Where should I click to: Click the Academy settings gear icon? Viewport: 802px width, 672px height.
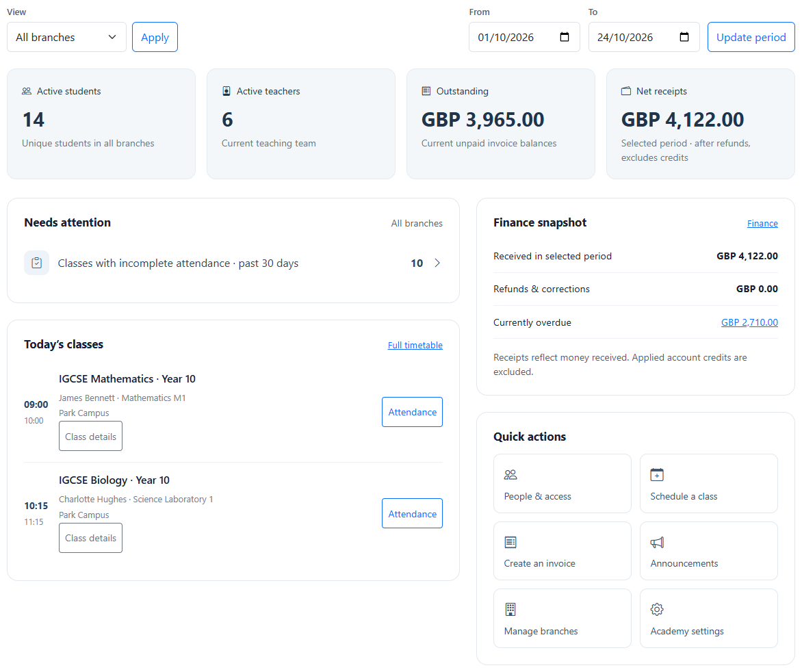pos(657,609)
